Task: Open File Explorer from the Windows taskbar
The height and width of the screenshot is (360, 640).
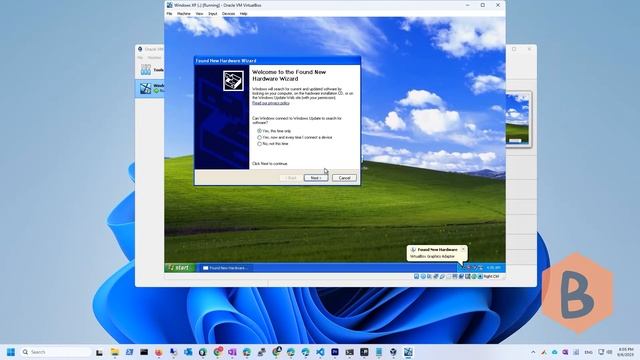Action: click(x=114, y=352)
